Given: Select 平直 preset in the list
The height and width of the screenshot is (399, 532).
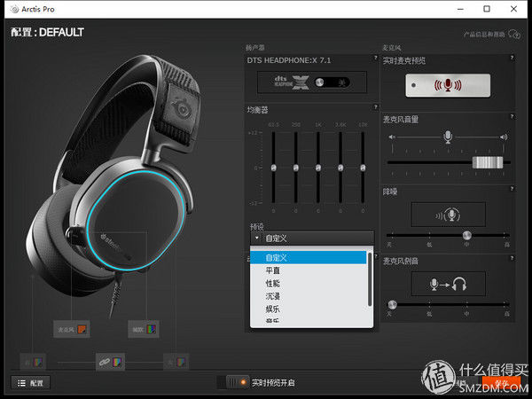Looking at the screenshot, I should tap(308, 270).
